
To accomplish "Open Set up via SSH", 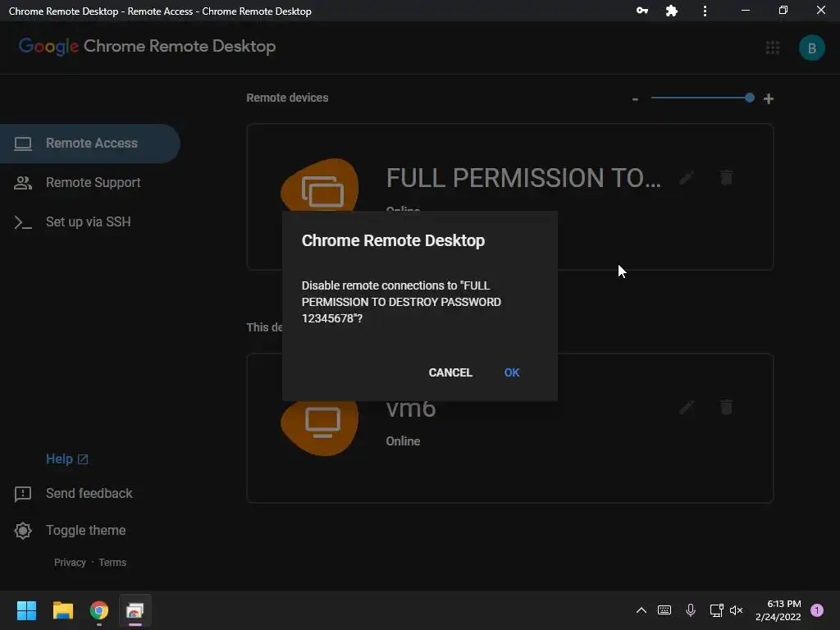I will tap(88, 221).
